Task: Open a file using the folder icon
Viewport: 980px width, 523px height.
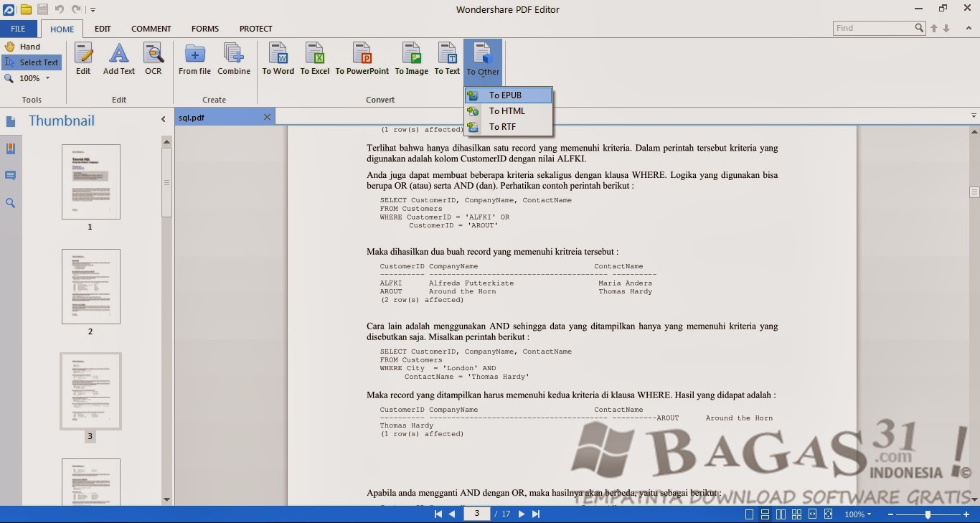Action: click(26, 9)
